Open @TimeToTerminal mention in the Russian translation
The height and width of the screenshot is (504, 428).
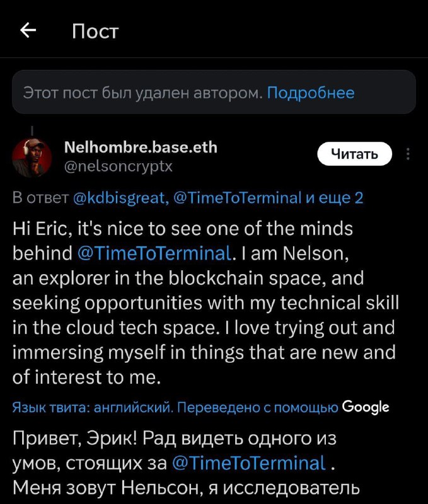[250, 462]
